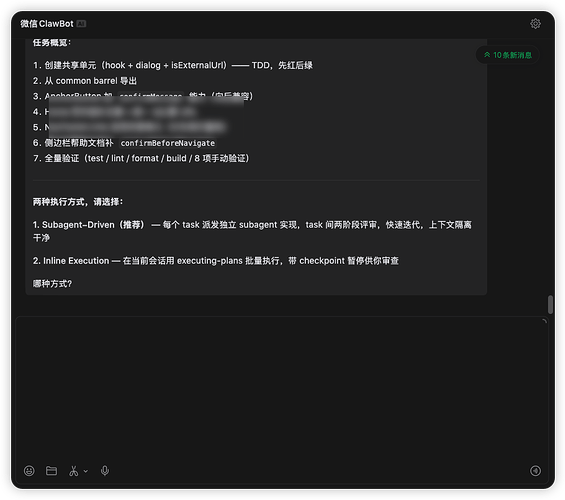The height and width of the screenshot is (500, 565).
Task: Click the 微信 ClawBot chat title
Action: tap(47, 24)
